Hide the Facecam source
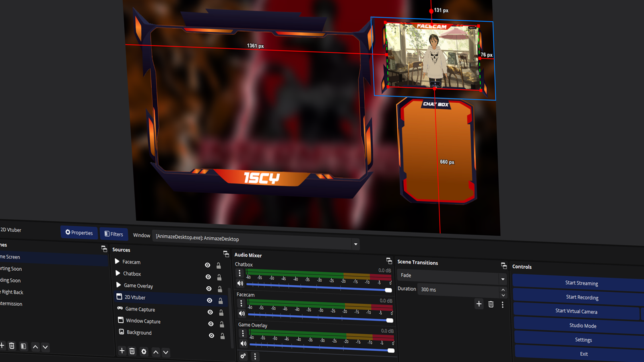 point(208,265)
